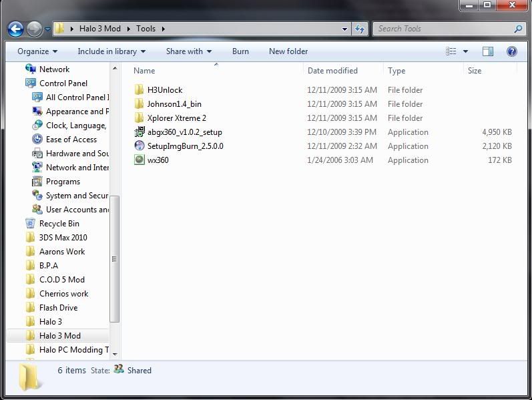Image resolution: width=532 pixels, height=400 pixels.
Task: Click navigation pane scroll down arrow
Action: tap(115, 354)
